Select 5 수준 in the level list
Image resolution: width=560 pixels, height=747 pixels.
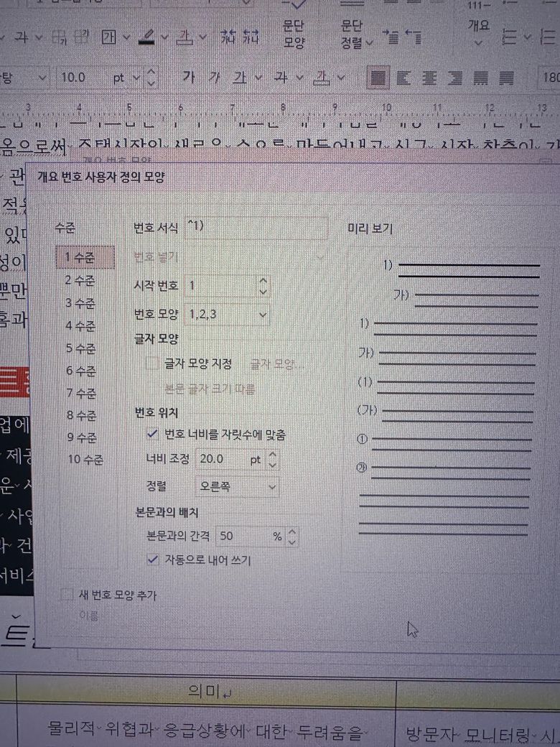(x=80, y=348)
